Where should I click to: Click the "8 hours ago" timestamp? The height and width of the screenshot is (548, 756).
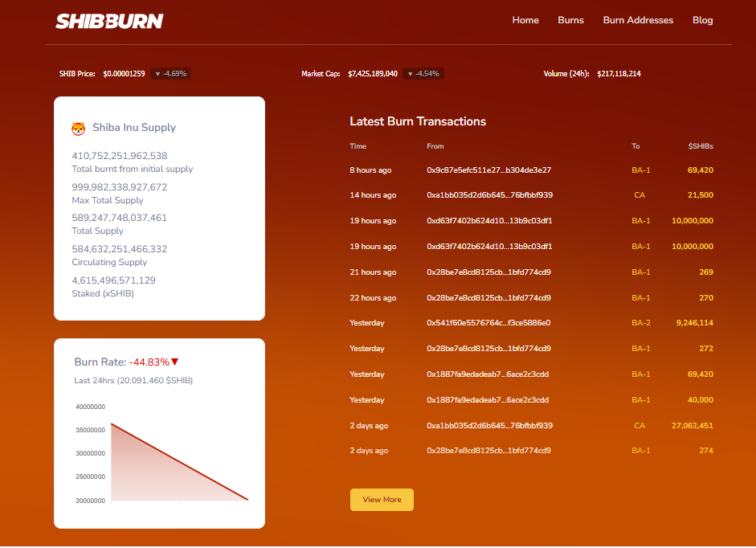(x=370, y=170)
